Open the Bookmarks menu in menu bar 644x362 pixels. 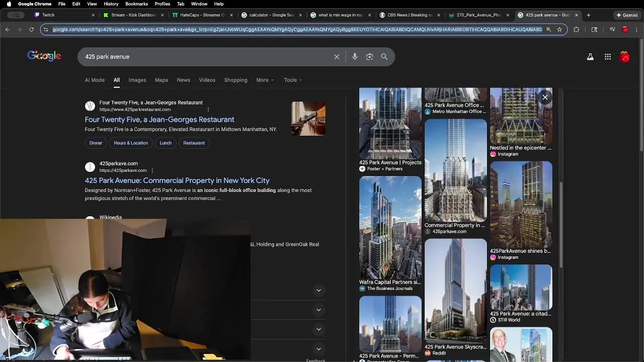pyautogui.click(x=136, y=4)
